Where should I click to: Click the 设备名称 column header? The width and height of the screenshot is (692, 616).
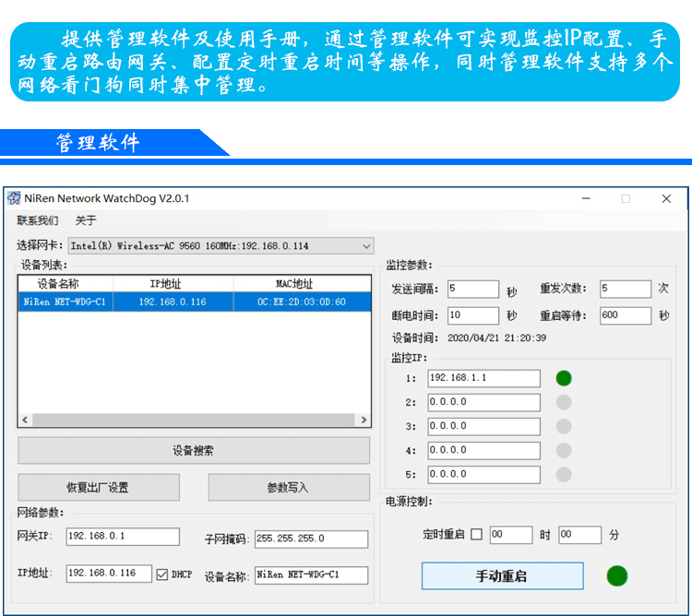66,283
